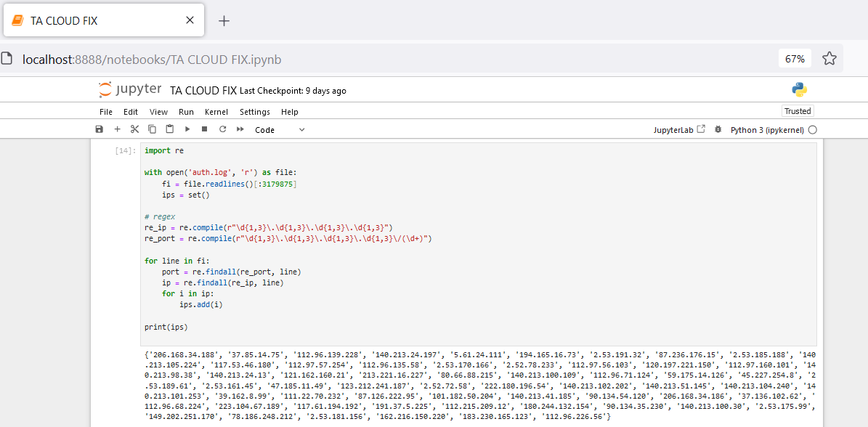Click the address bar URL field
The height and width of the screenshot is (427, 868).
click(387, 59)
